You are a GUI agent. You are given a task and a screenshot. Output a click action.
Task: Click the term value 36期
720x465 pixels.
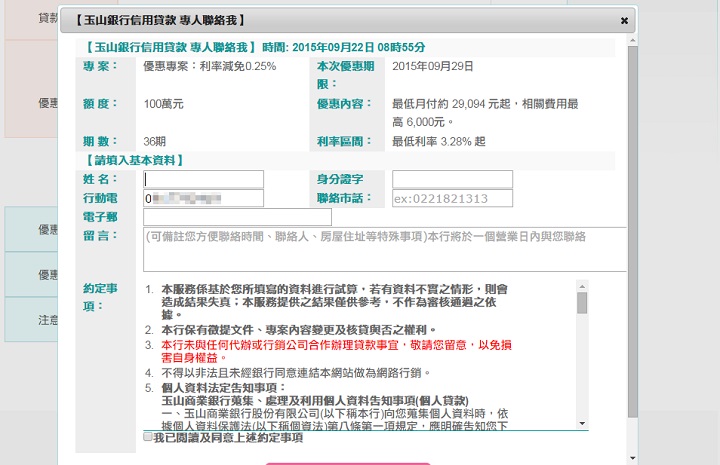pyautogui.click(x=155, y=141)
